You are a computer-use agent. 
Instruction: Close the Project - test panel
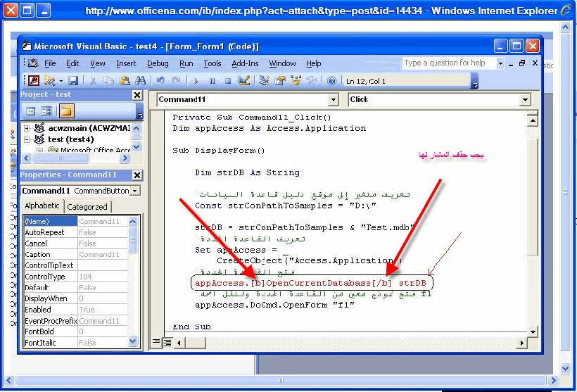coord(137,95)
